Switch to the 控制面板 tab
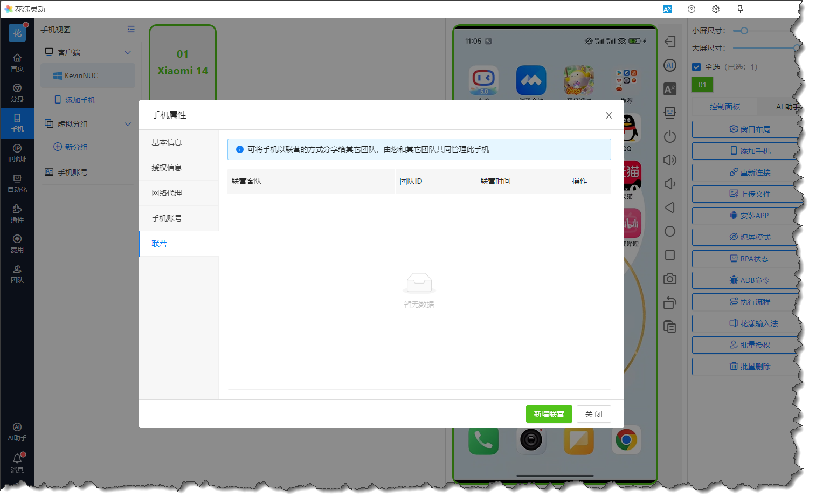 click(x=724, y=107)
